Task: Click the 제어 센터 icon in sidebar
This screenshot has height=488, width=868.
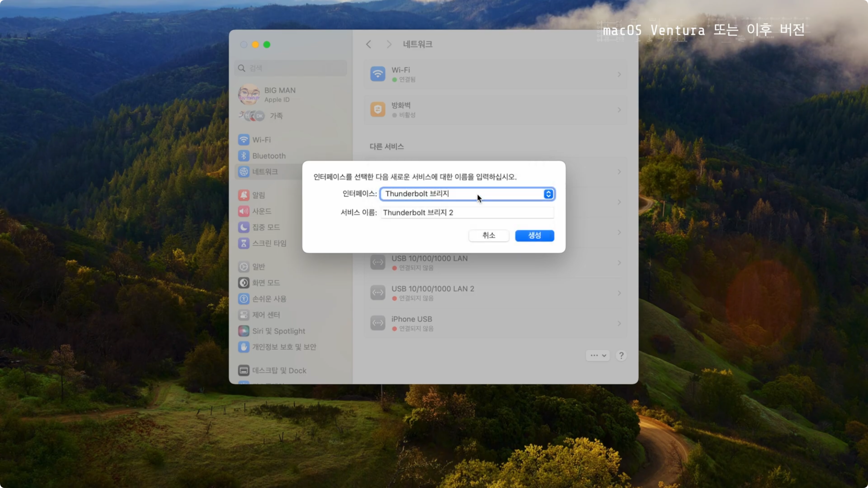Action: [x=244, y=315]
